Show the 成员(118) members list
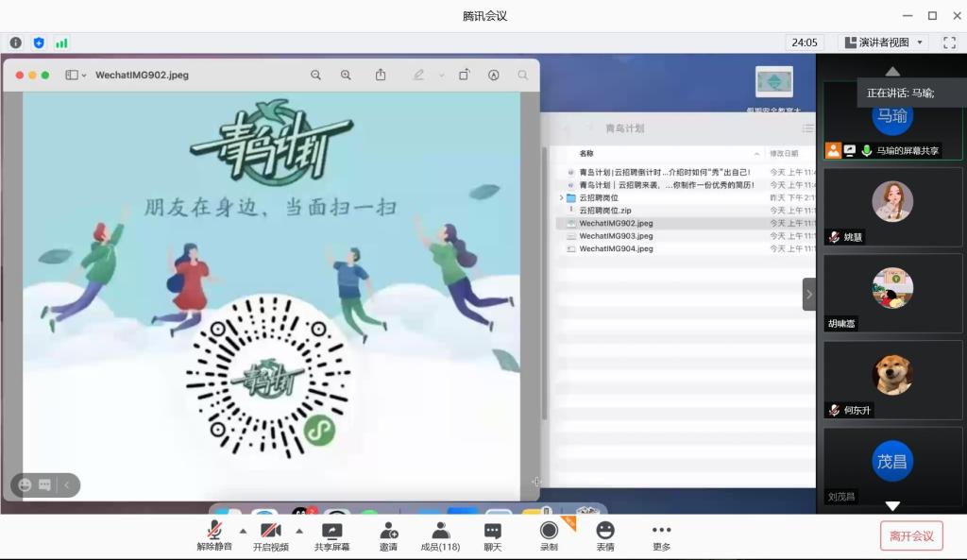This screenshot has height=560, width=967. click(x=440, y=535)
